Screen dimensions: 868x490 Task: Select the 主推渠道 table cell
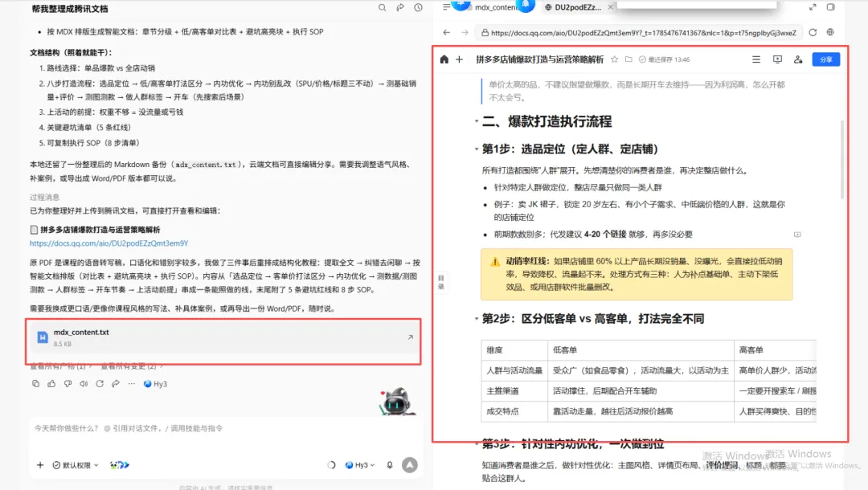(x=514, y=391)
